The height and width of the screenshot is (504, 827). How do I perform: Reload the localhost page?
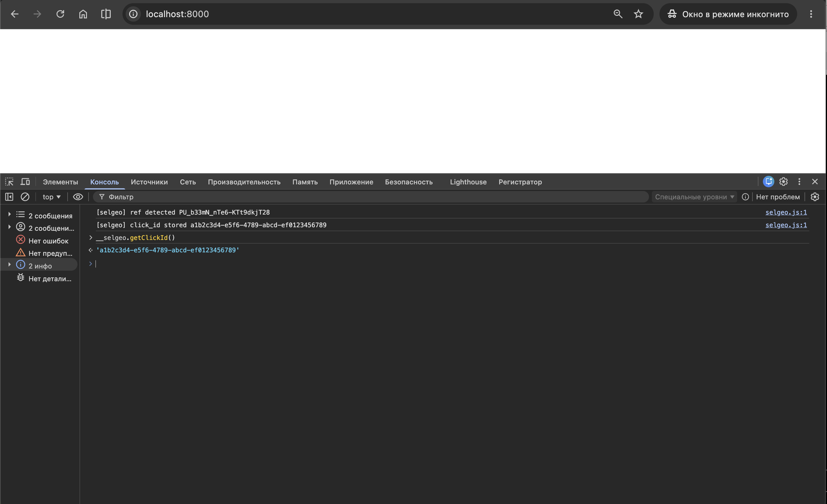(x=60, y=14)
